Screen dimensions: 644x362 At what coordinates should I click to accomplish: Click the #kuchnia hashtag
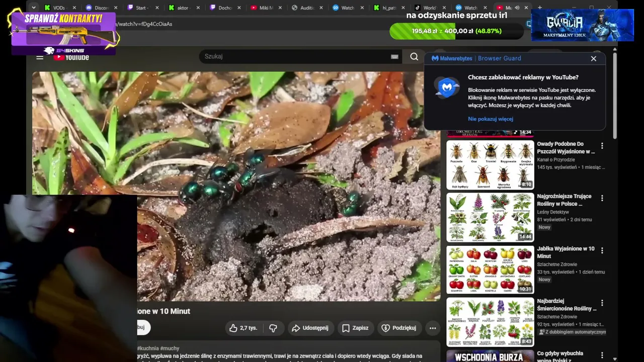click(x=148, y=348)
